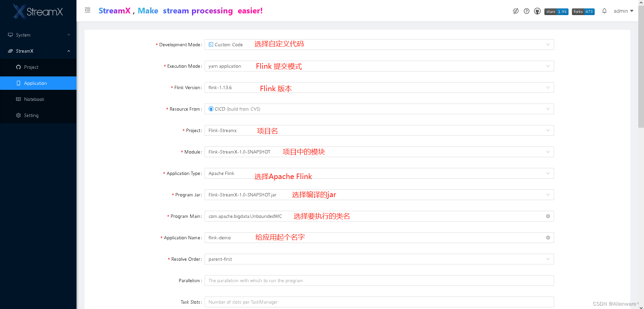The width and height of the screenshot is (644, 309).
Task: Open the Project menu item
Action: tap(38, 67)
